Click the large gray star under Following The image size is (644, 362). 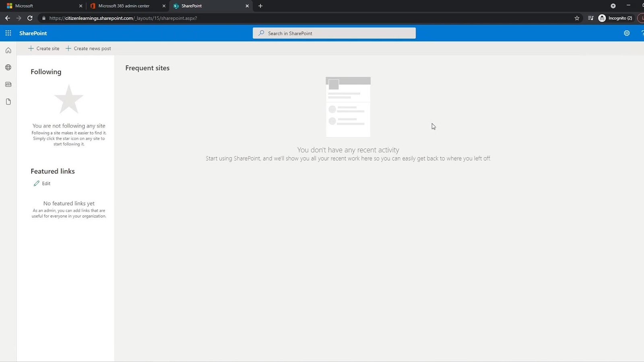69,99
